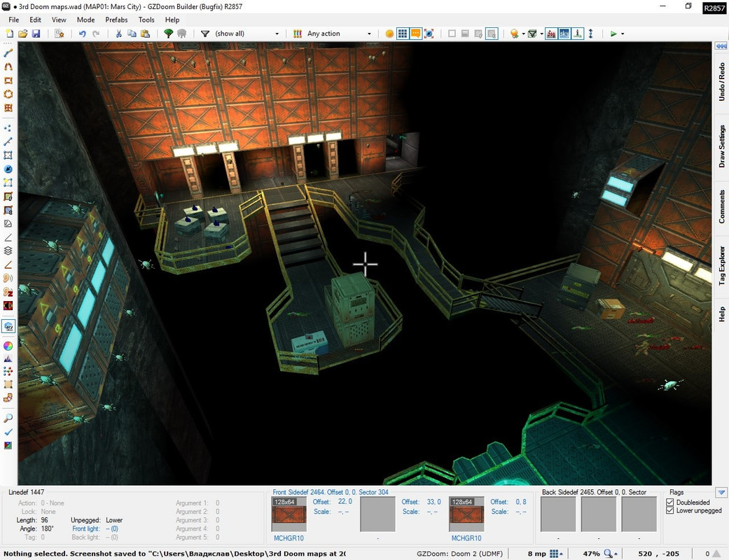Toggle the sky rendering button

point(564,34)
